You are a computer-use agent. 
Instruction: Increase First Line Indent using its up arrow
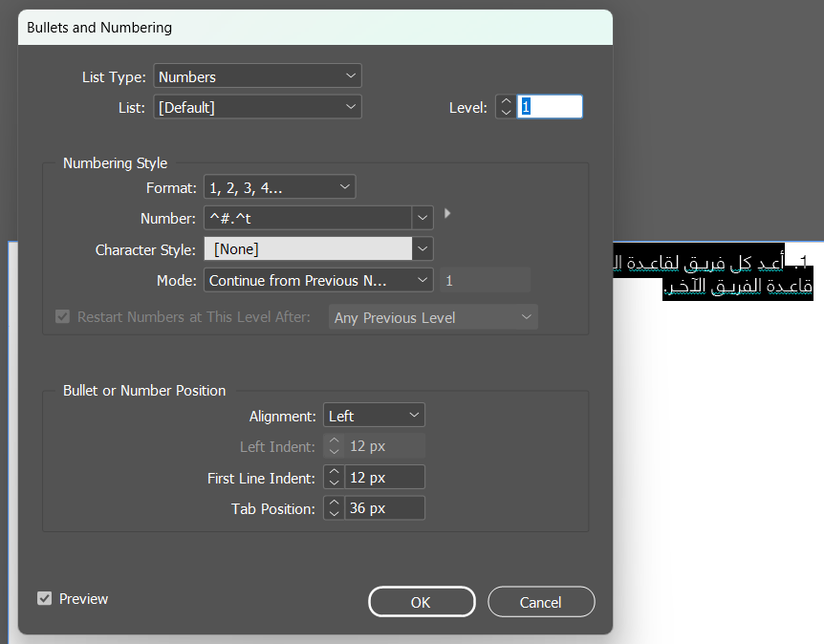coord(334,472)
